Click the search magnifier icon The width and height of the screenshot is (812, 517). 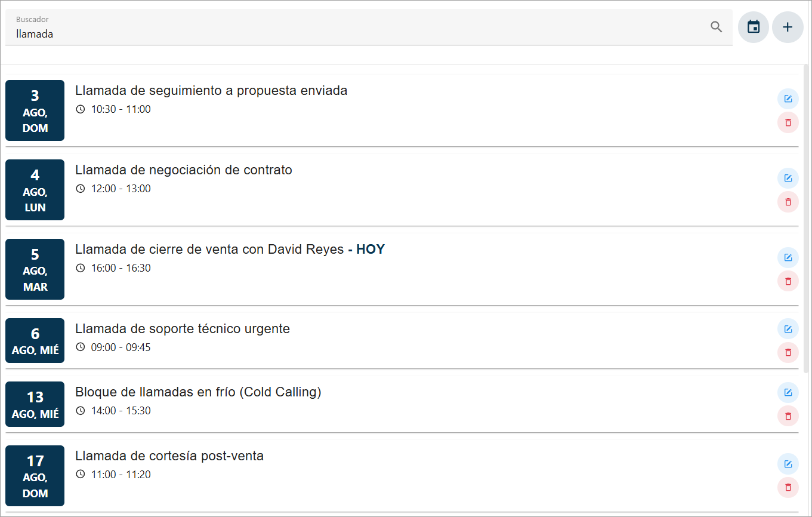(717, 27)
